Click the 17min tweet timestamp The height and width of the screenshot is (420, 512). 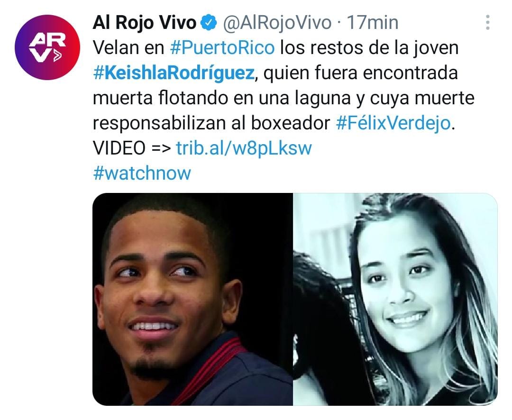373,23
